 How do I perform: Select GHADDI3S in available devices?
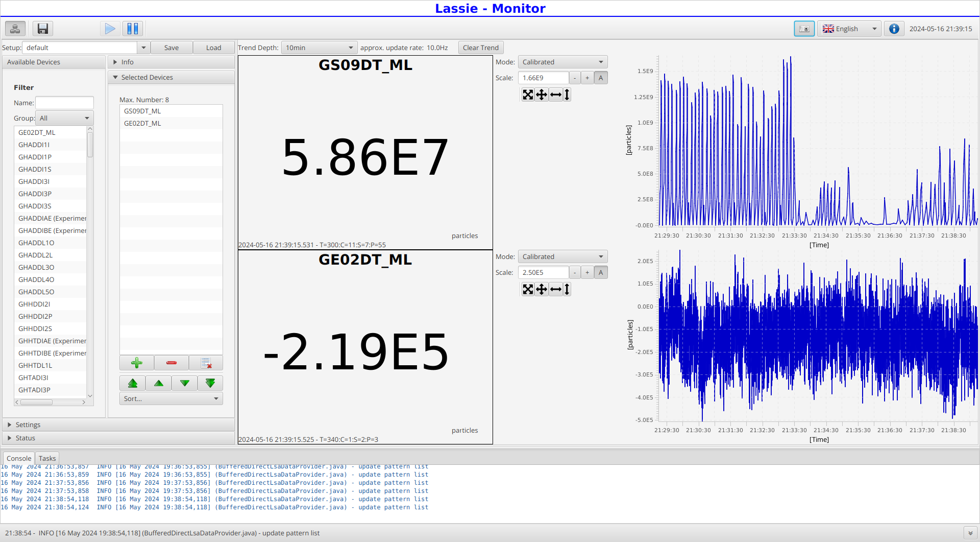(51, 206)
